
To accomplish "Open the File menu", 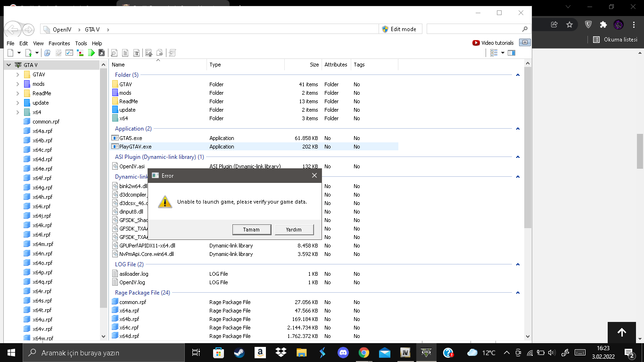I will tap(10, 43).
